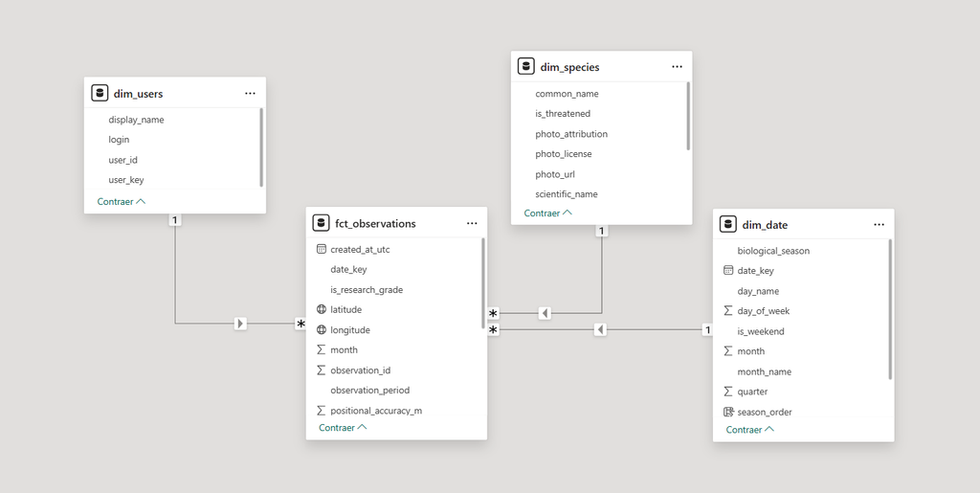Click the sigma icon beside quarter

(x=728, y=392)
